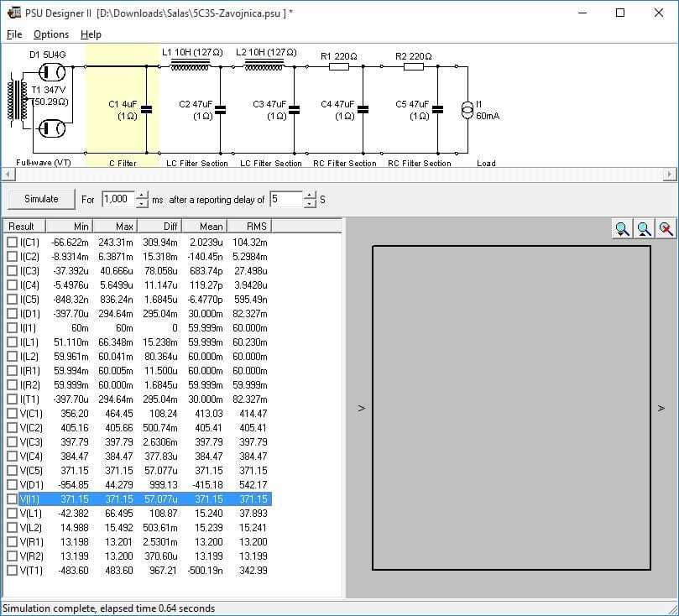The height and width of the screenshot is (616, 679).
Task: Select the C4 47uF capacitor symbol
Action: [x=363, y=110]
